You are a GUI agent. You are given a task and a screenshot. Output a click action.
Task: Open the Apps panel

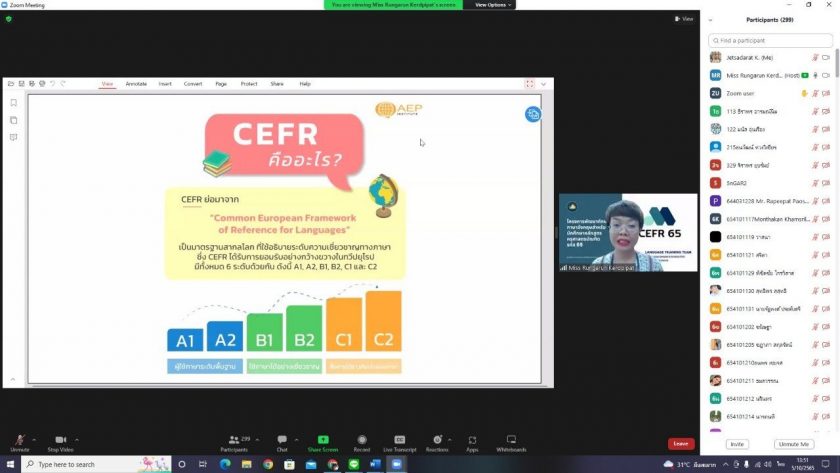click(472, 442)
